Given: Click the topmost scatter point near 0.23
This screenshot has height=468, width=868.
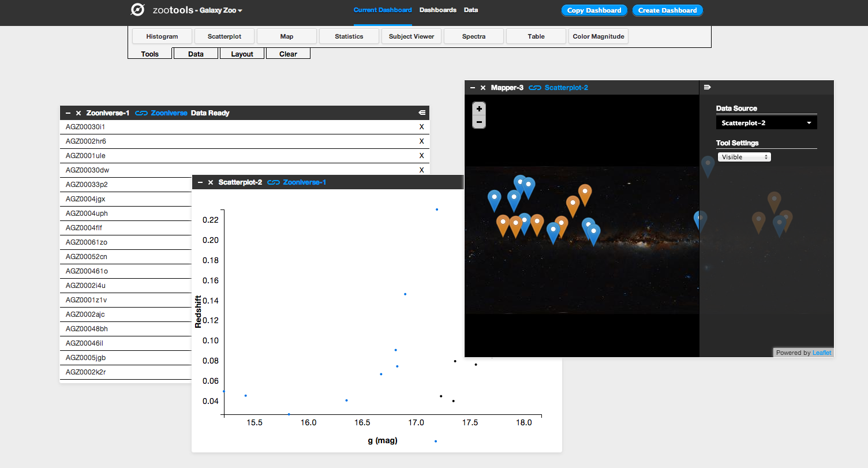Looking at the screenshot, I should pos(437,209).
